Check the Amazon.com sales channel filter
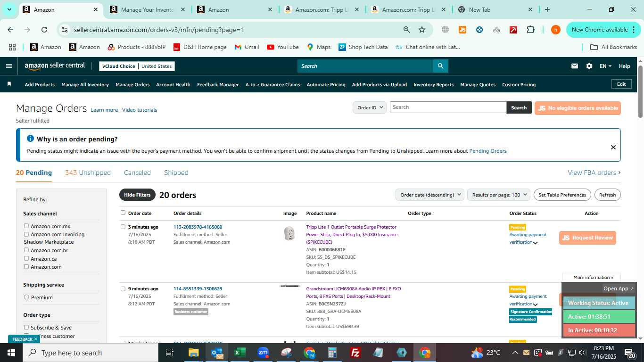This screenshot has width=644, height=362. [26, 267]
